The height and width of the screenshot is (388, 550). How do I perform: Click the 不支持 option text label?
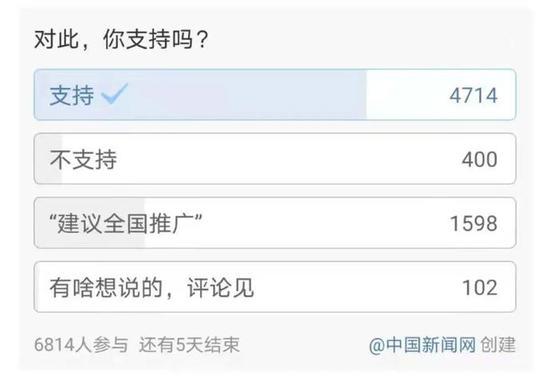pos(83,160)
